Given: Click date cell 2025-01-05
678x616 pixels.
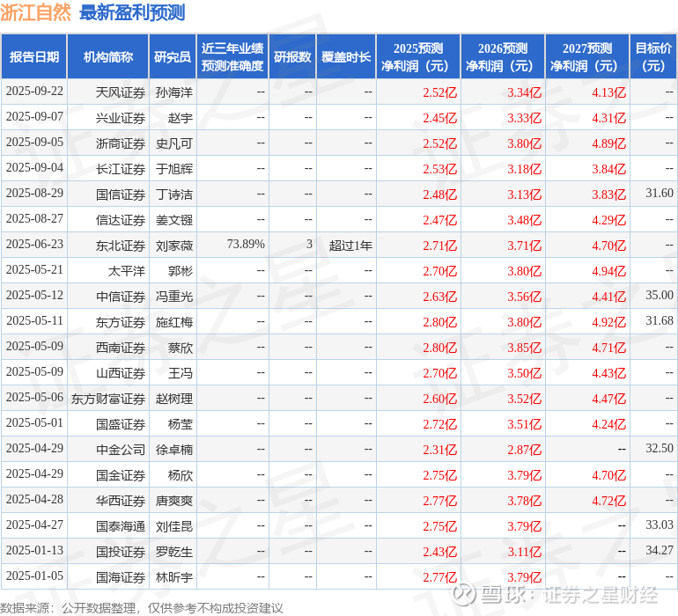Looking at the screenshot, I should click(x=34, y=576).
